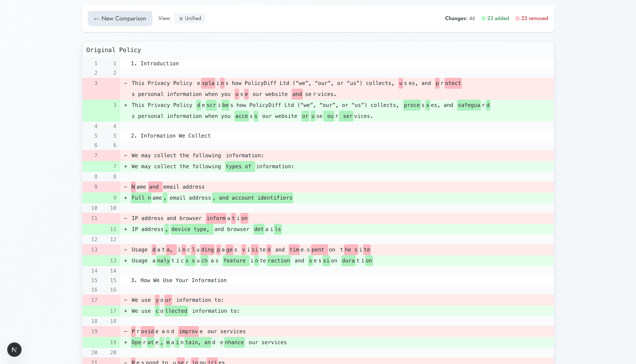Image resolution: width=636 pixels, height=364 pixels.
Task: Click the highlighted 'types of' insertion
Action: tap(239, 166)
